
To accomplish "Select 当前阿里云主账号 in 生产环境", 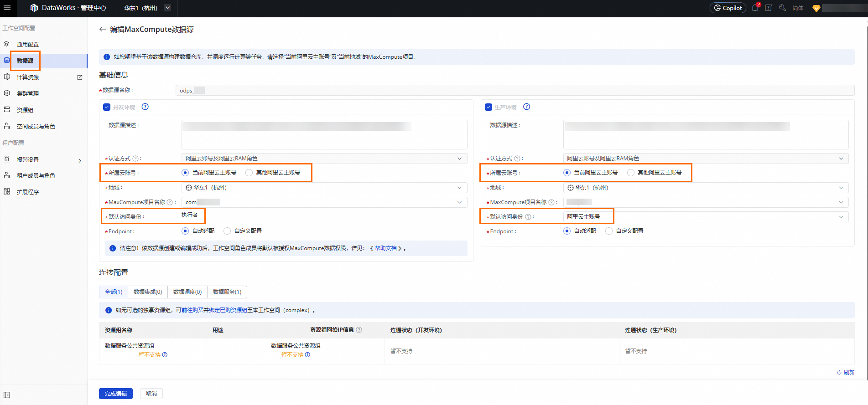I will pyautogui.click(x=567, y=173).
